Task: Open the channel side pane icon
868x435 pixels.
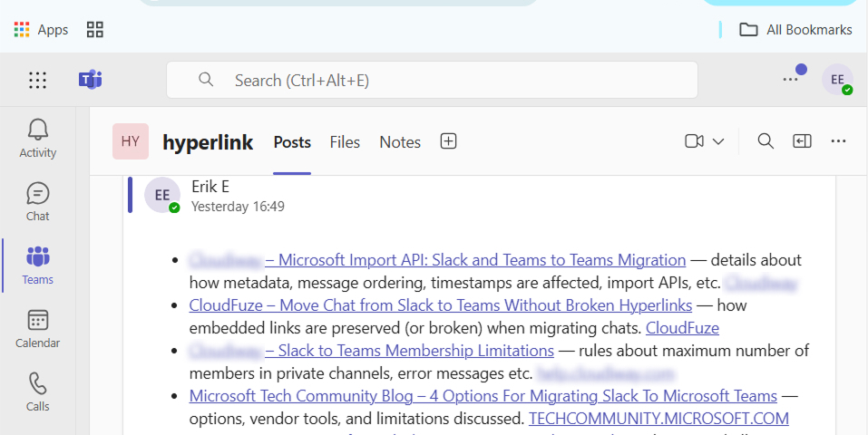Action: (x=802, y=141)
